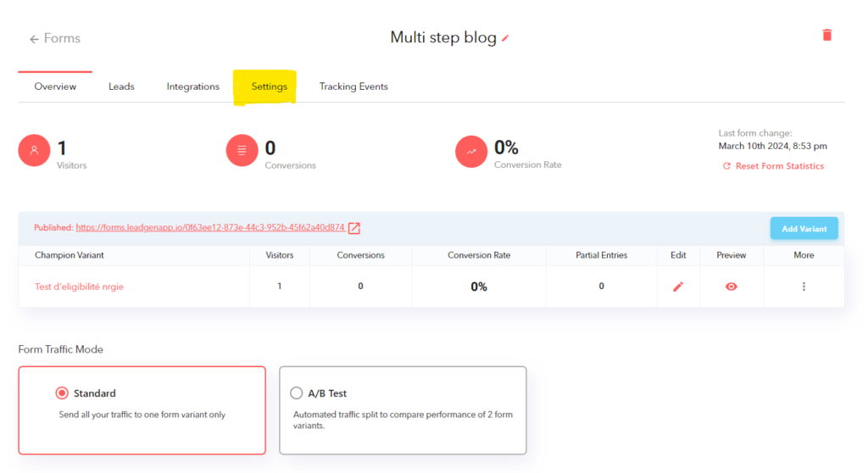The width and height of the screenshot is (868, 473).
Task: Preview variant with eye icon
Action: 732,287
